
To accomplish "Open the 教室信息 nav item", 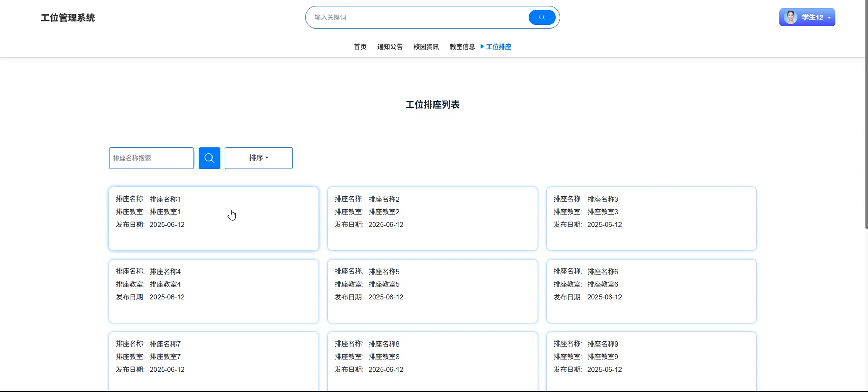I will click(462, 47).
